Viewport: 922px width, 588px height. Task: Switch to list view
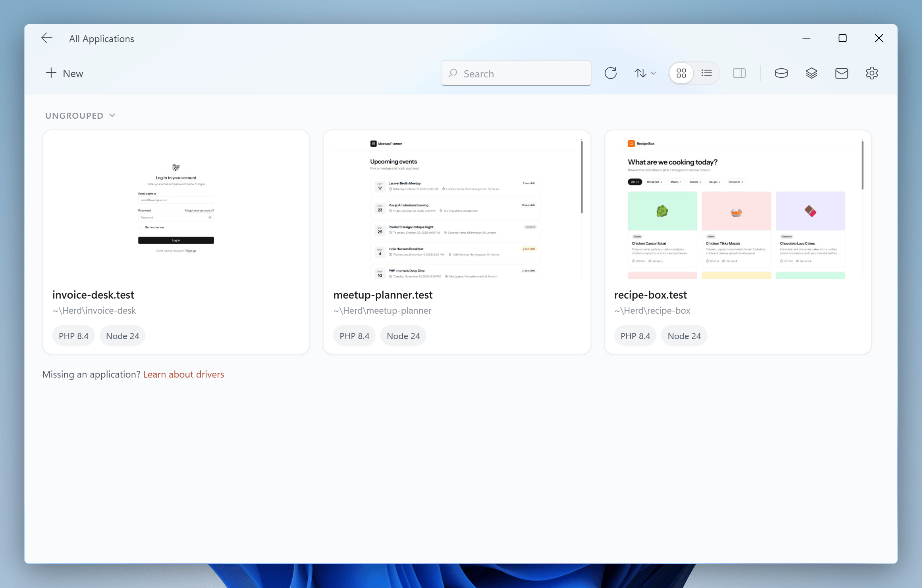(x=707, y=73)
